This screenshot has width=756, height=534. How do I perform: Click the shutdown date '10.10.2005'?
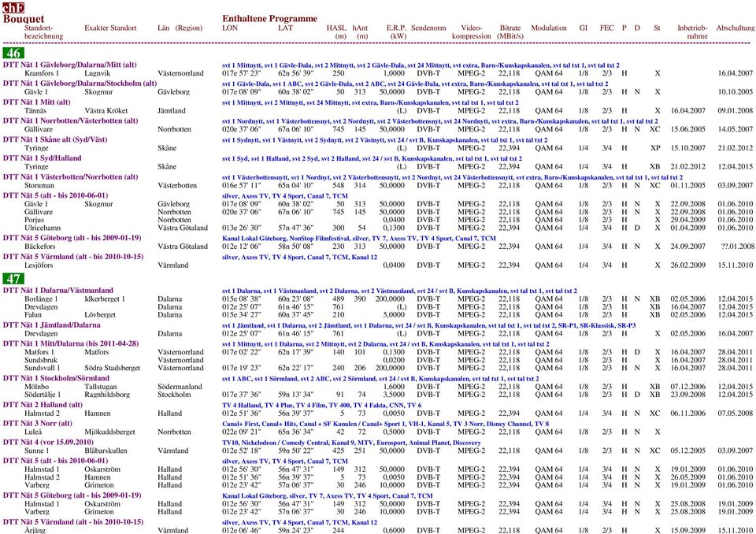pyautogui.click(x=736, y=92)
